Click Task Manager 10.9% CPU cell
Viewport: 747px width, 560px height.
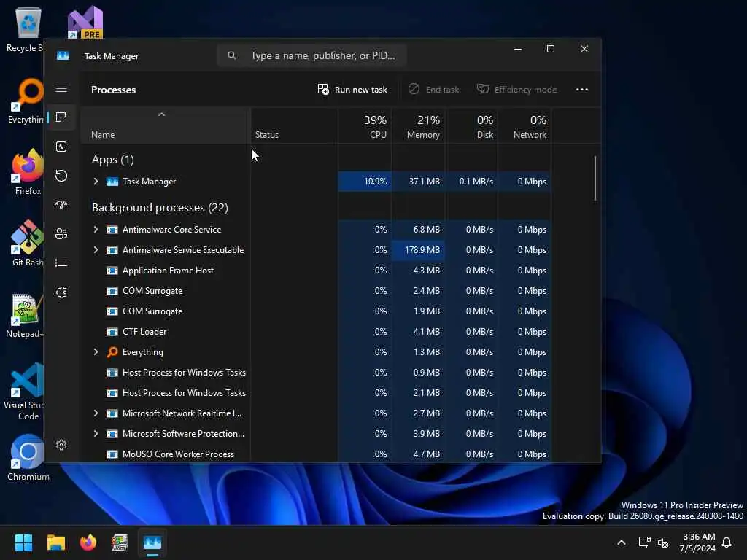(x=365, y=182)
